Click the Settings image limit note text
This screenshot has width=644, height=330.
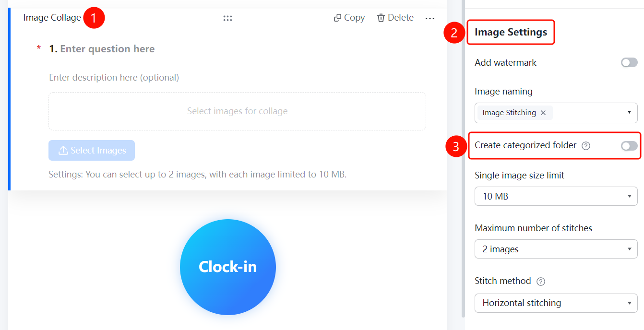pos(197,174)
